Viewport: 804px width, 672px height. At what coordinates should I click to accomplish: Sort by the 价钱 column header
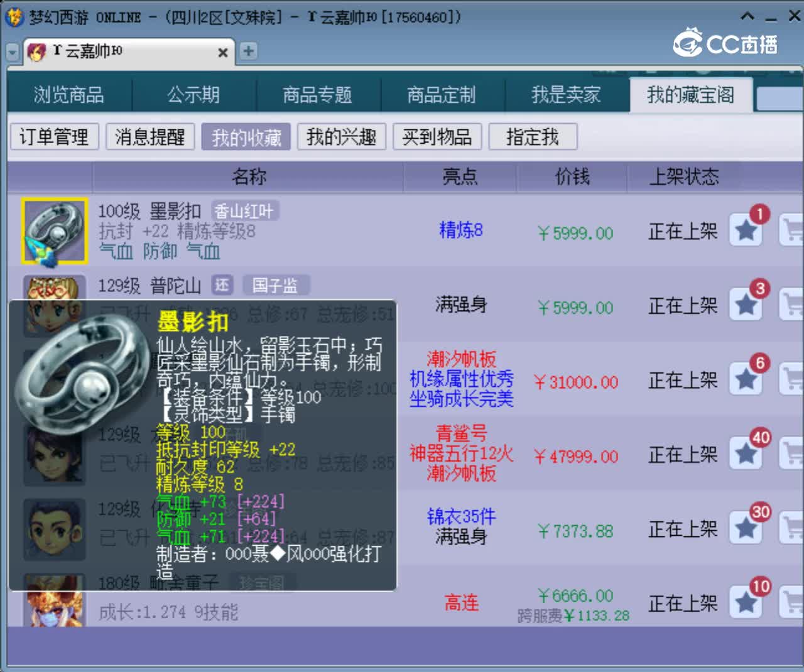pyautogui.click(x=572, y=176)
